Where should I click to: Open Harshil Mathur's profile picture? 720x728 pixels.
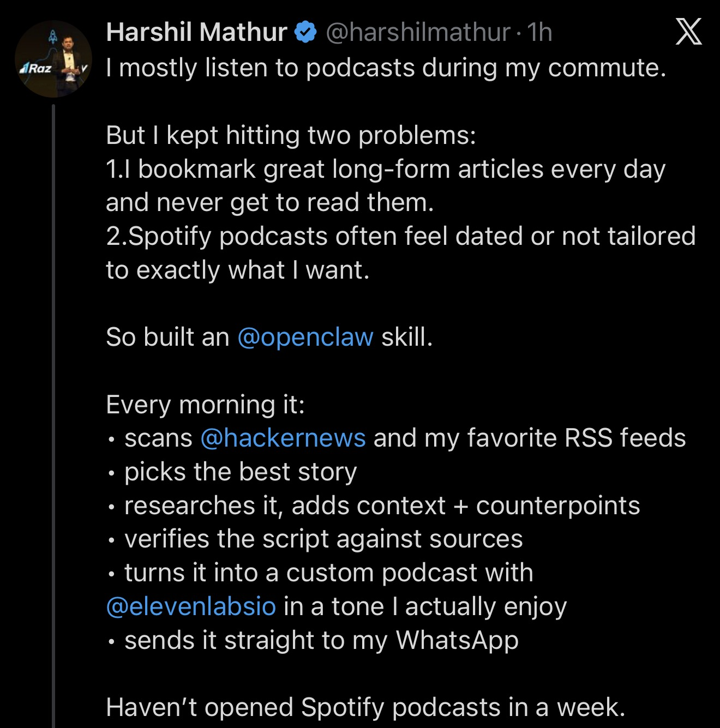[53, 59]
